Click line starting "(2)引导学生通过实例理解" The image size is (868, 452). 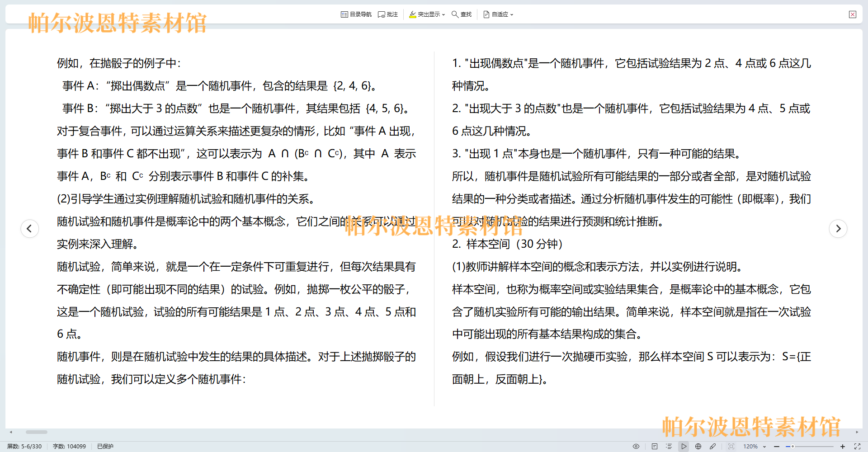(x=186, y=199)
